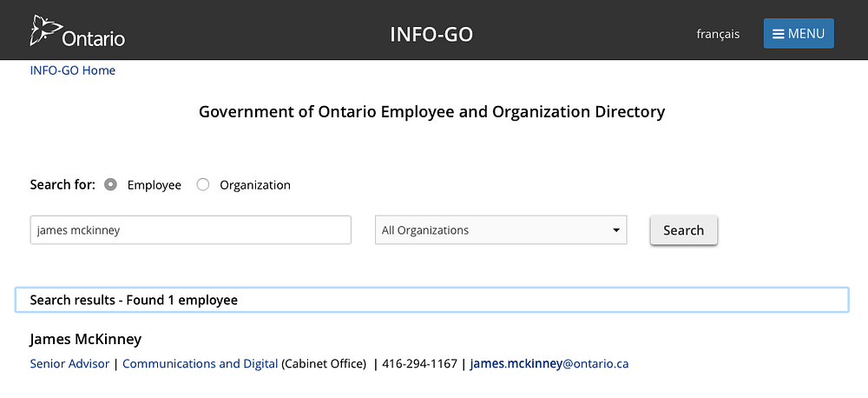Click the '(Cabinet Office)' text

tap(324, 364)
